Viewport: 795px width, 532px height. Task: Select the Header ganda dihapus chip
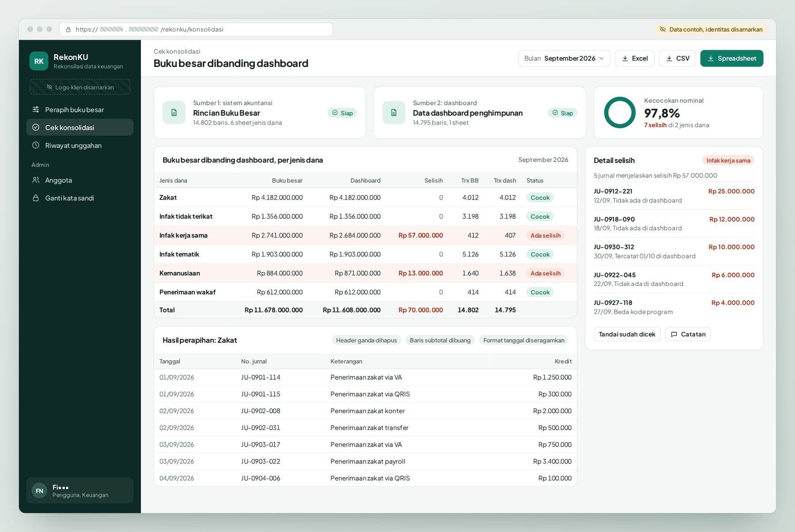(x=366, y=340)
